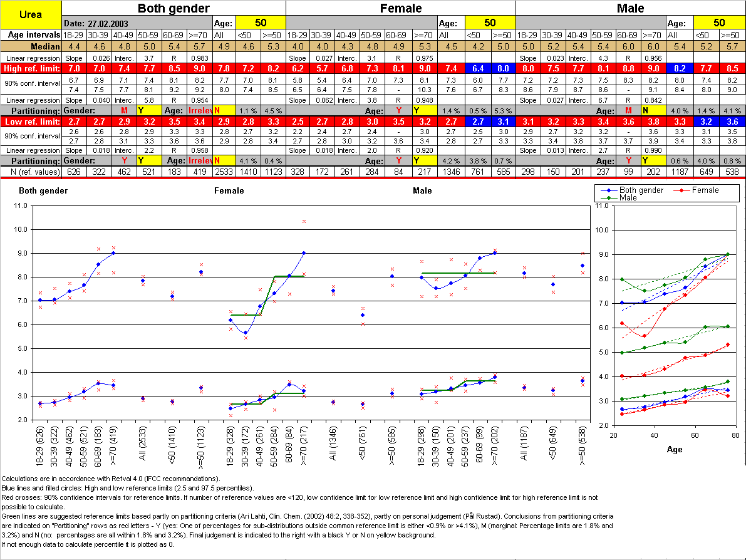Select the 4.2 % partitioning cell
The image size is (746, 560).
coord(451,161)
